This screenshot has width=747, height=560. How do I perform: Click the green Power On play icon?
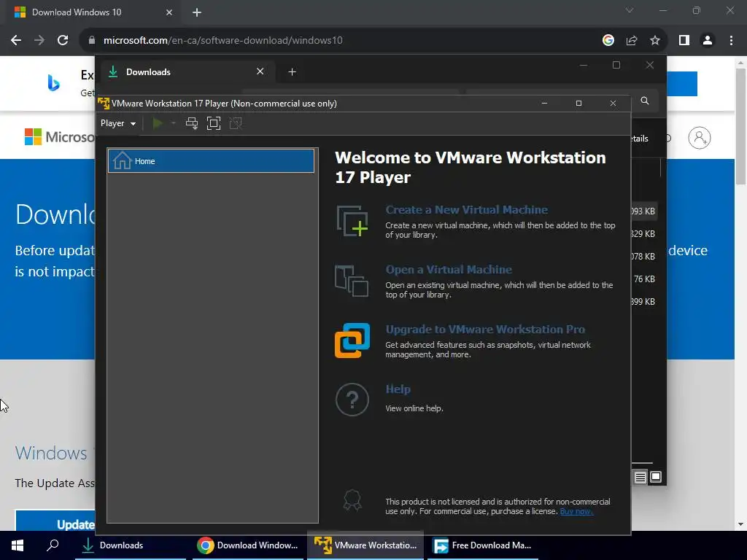pos(158,123)
